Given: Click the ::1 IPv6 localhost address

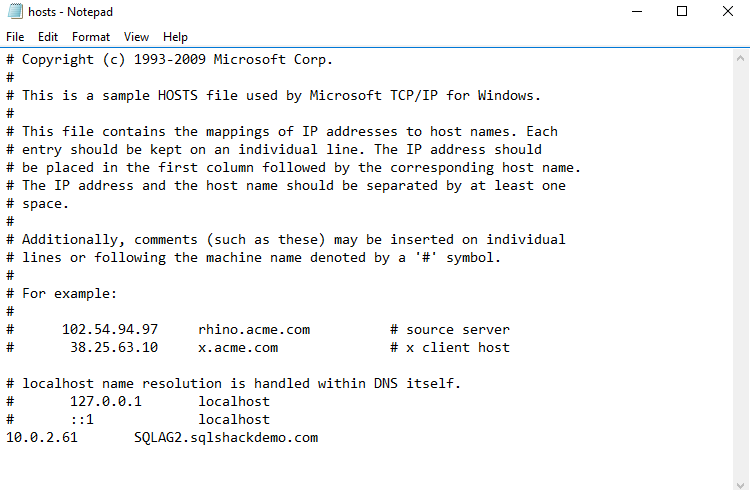Looking at the screenshot, I should 82,420.
